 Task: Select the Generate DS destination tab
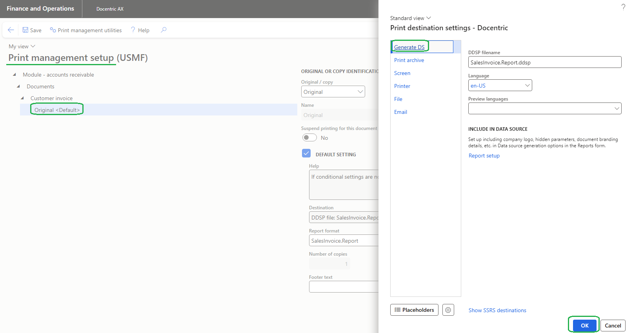409,47
